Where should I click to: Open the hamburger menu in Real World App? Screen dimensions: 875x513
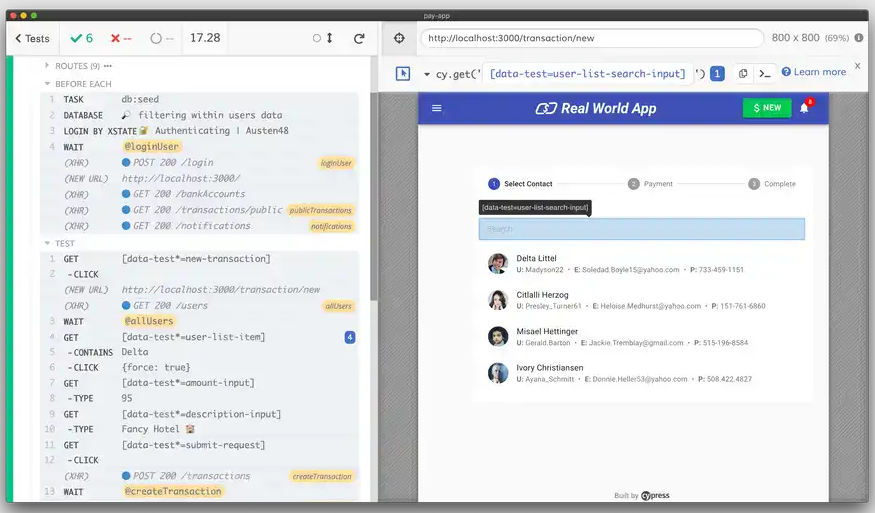pyautogui.click(x=436, y=108)
